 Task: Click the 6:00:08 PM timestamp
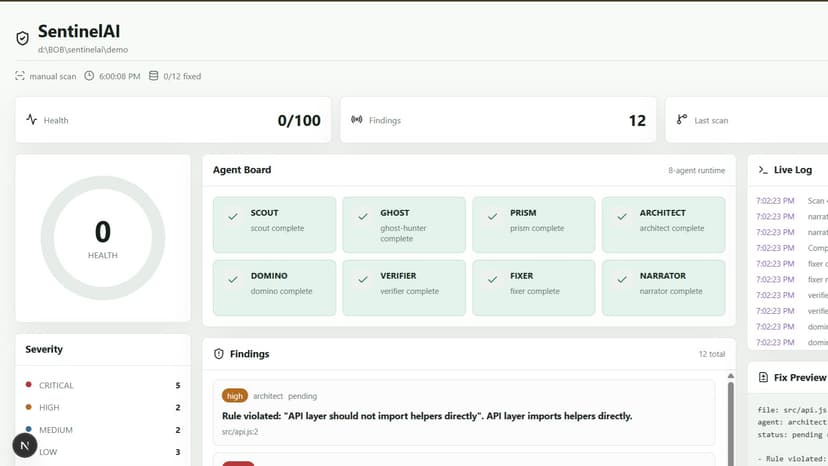point(120,76)
